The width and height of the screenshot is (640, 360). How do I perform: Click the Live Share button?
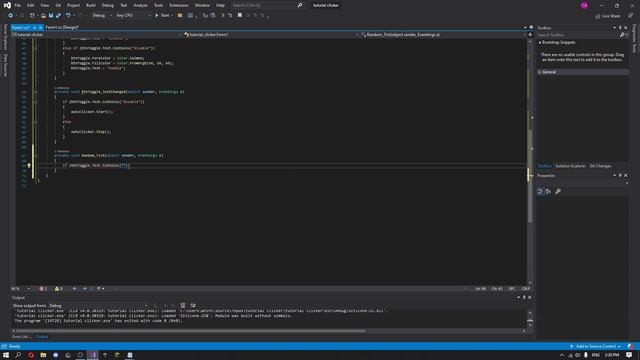pyautogui.click(x=608, y=16)
